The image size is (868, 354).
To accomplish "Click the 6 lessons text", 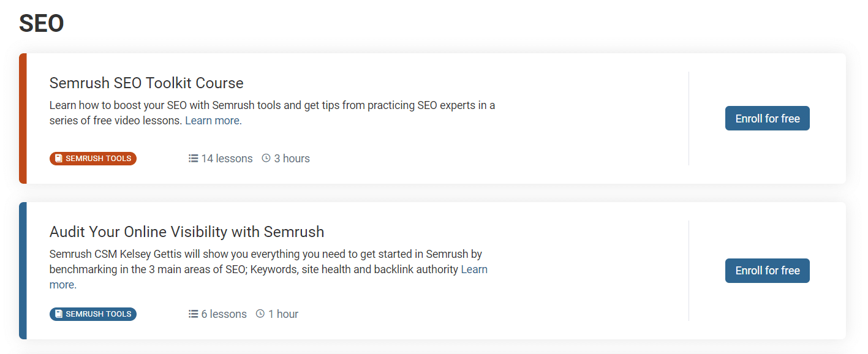I will pos(224,314).
